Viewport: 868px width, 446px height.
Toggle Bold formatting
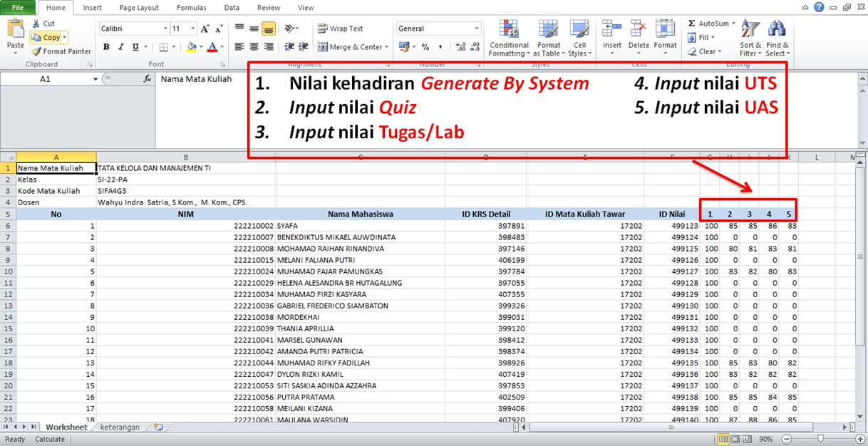[106, 47]
